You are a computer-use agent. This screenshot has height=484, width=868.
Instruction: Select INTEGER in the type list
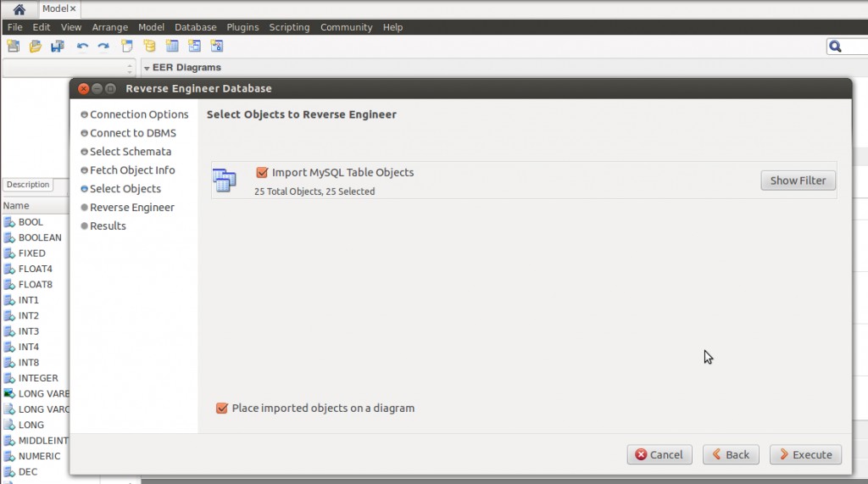click(37, 378)
